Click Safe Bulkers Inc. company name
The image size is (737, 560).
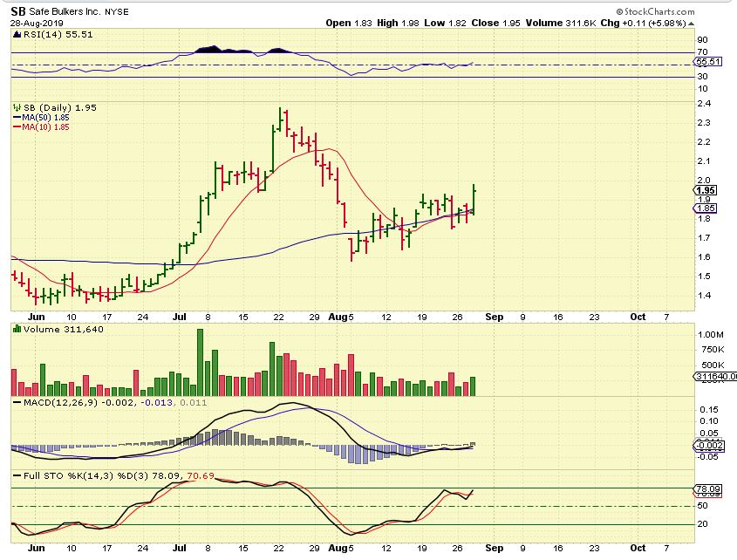(65, 11)
